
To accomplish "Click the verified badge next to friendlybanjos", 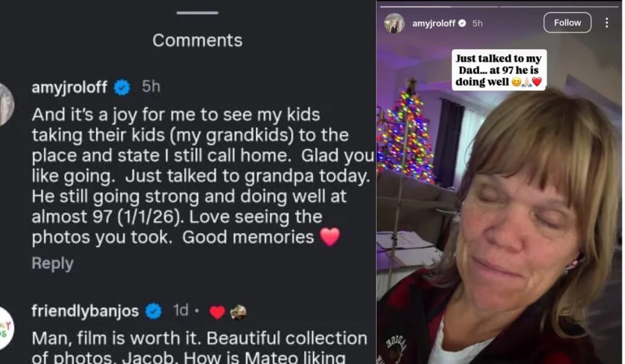I will (154, 312).
